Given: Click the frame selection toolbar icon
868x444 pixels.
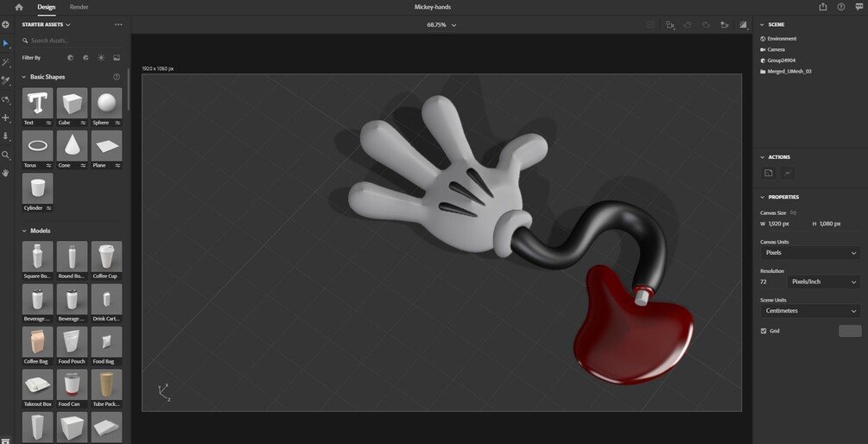Looking at the screenshot, I should pyautogui.click(x=650, y=25).
